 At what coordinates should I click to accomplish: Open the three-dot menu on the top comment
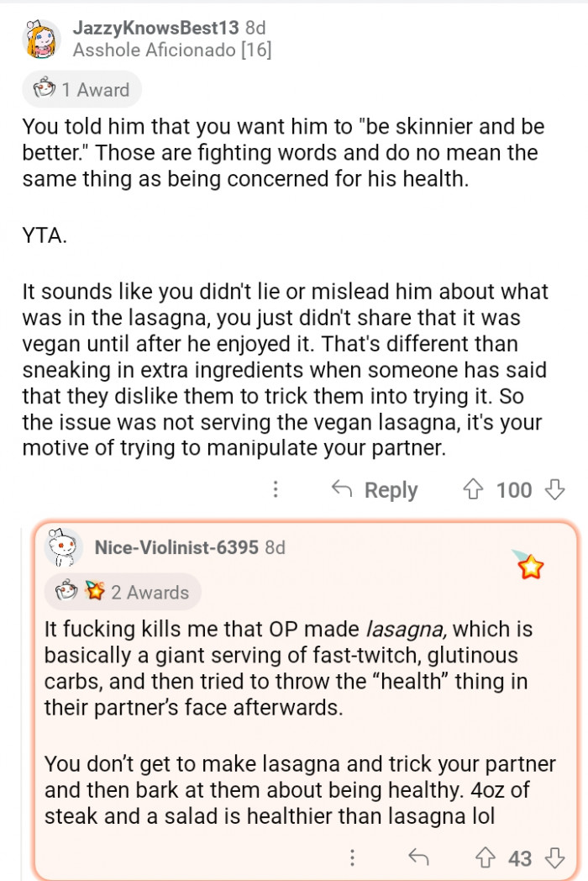coord(276,489)
